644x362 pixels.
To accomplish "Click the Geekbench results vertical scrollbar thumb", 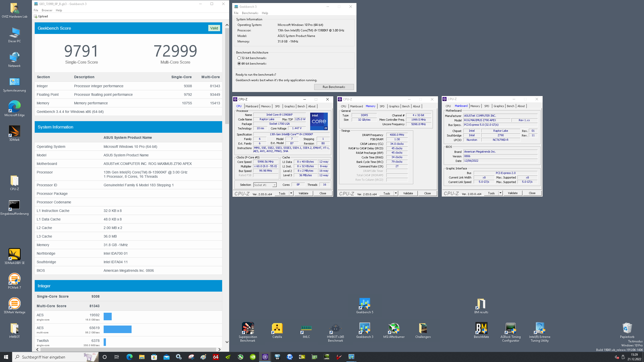I will 227,76.
